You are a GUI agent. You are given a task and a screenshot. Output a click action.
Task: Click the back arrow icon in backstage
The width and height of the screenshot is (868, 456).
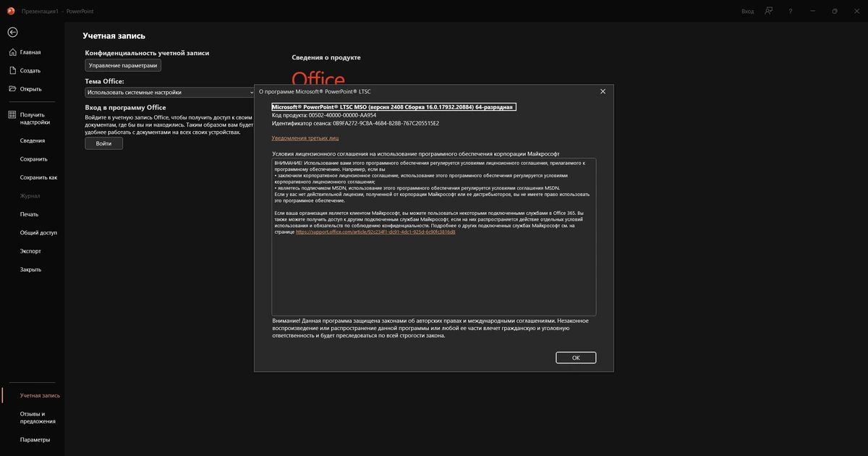pos(12,33)
